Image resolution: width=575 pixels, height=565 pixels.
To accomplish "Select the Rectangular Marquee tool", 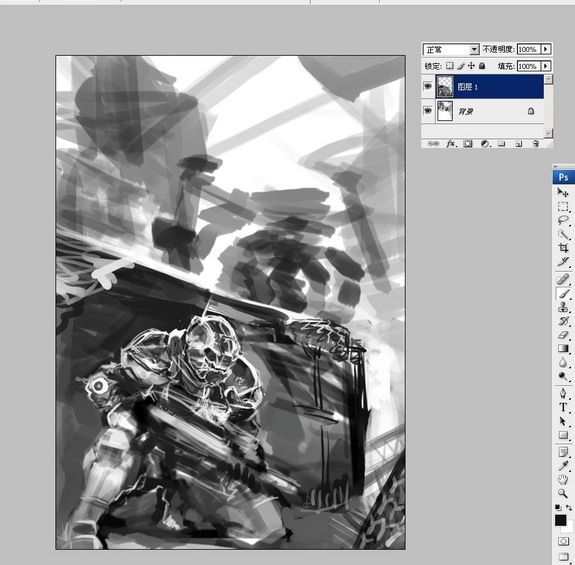I will click(563, 206).
